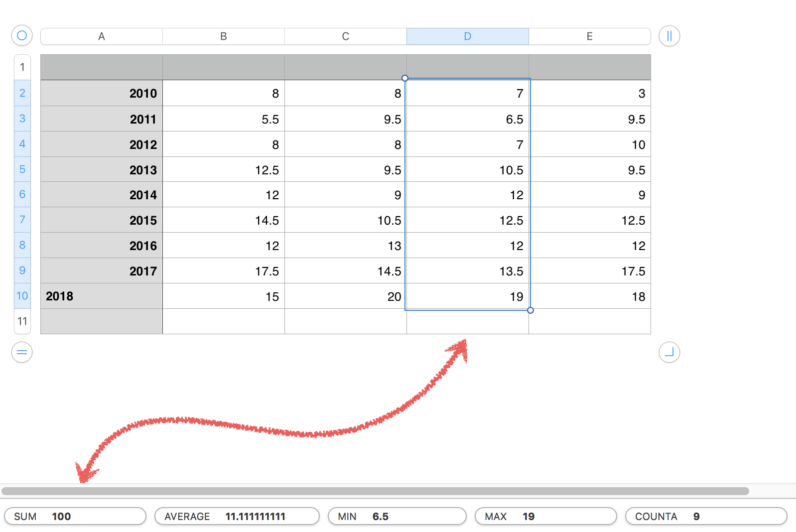Select row 8 header
This screenshot has height=532, width=796.
tap(22, 245)
